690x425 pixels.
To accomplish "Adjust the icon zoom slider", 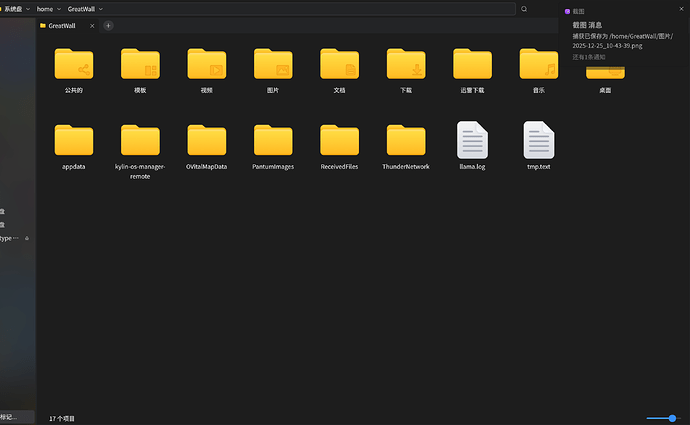I will coord(672,418).
